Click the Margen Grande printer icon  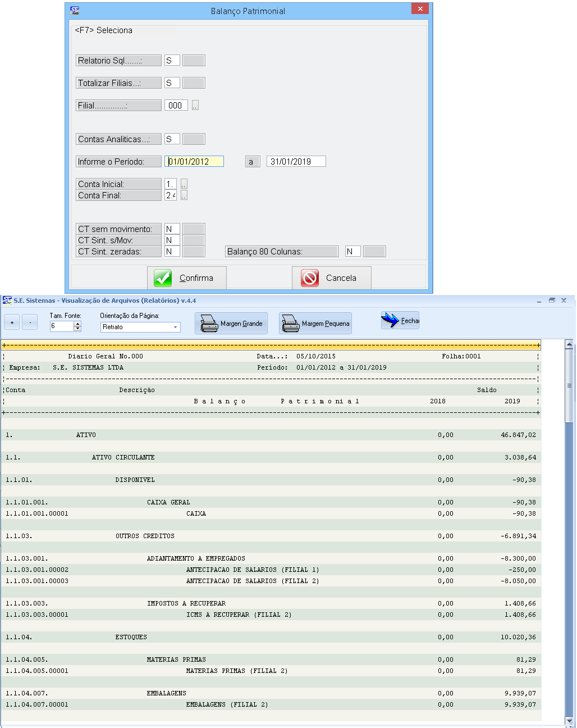coord(209,324)
